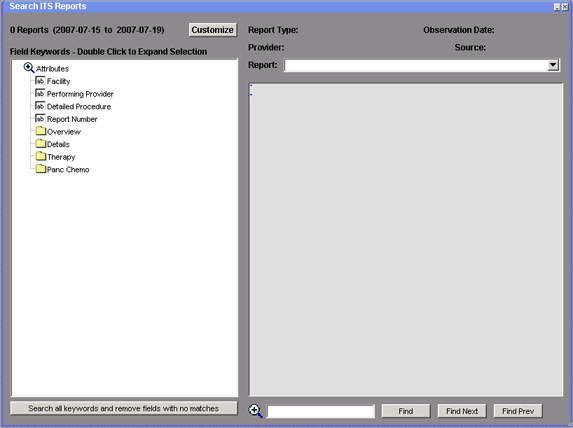
Task: Click the Find Prev button
Action: point(518,411)
